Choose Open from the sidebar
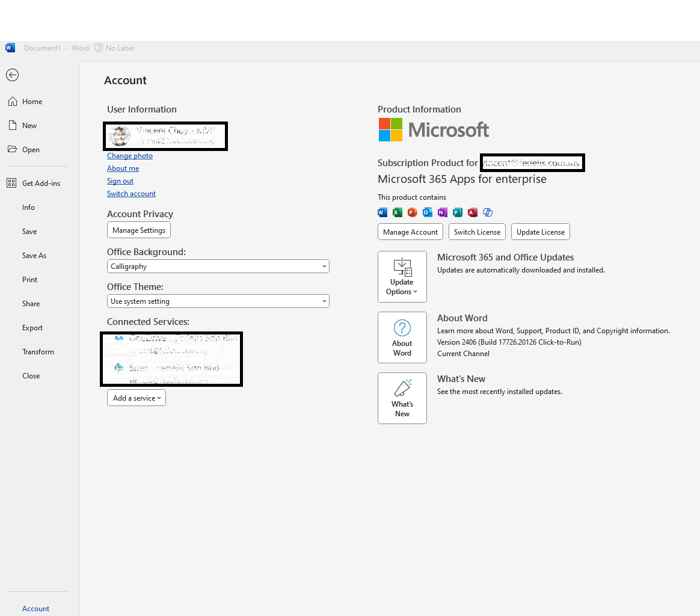Viewport: 700px width, 616px height. (x=31, y=150)
